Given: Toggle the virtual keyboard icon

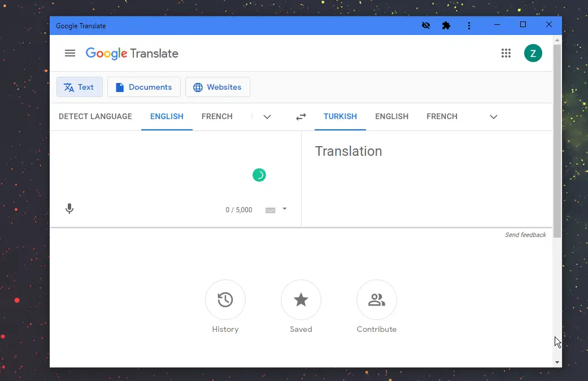Looking at the screenshot, I should click(x=271, y=210).
